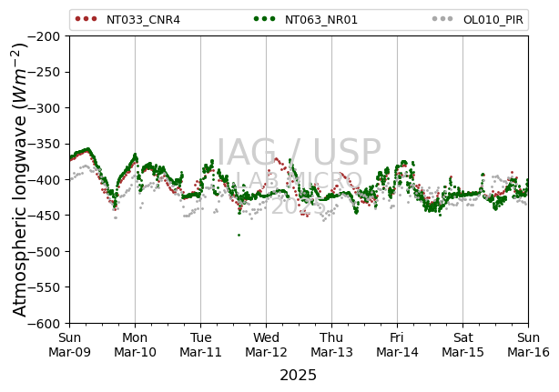
Task: Click the green NT063_NR01 legend marker
Action: (264, 19)
